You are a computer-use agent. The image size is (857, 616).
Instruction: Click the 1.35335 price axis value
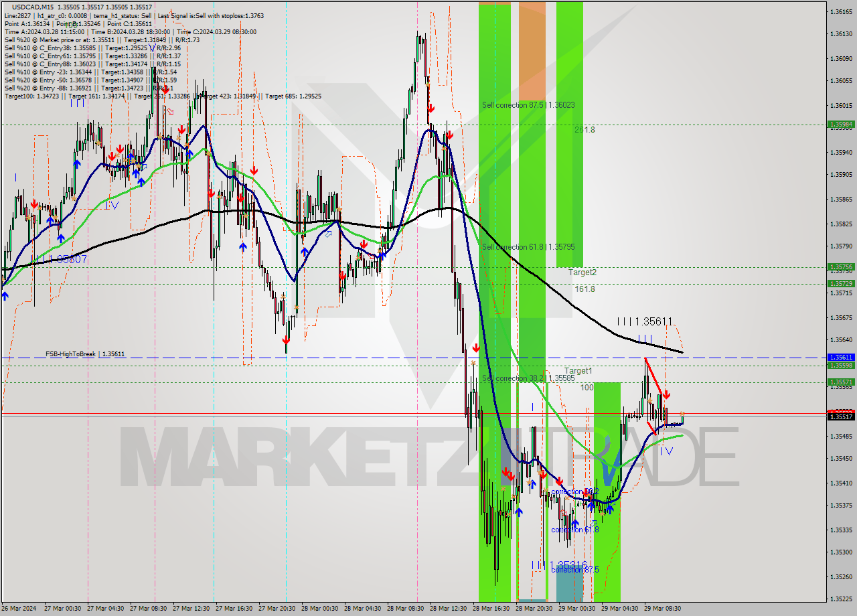[841, 530]
